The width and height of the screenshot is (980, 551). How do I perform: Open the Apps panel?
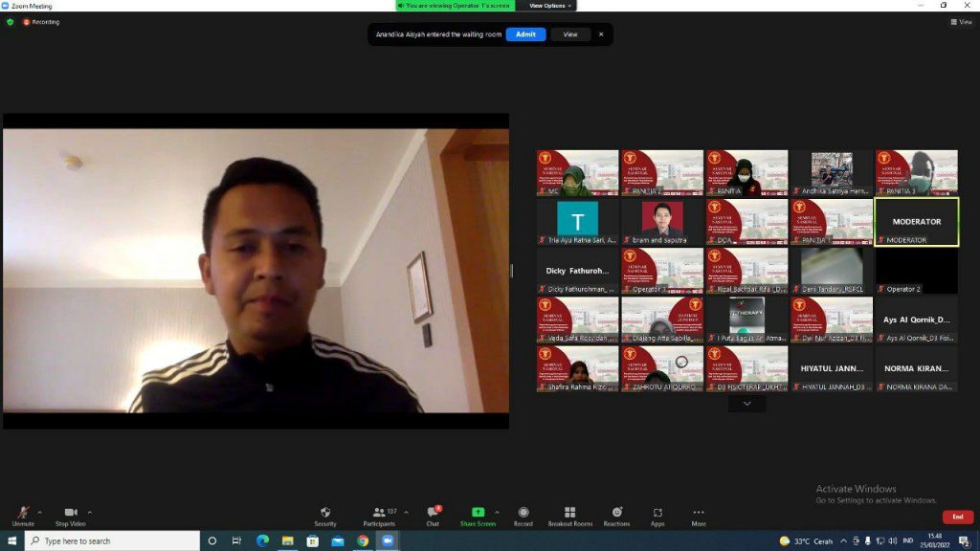click(x=657, y=516)
